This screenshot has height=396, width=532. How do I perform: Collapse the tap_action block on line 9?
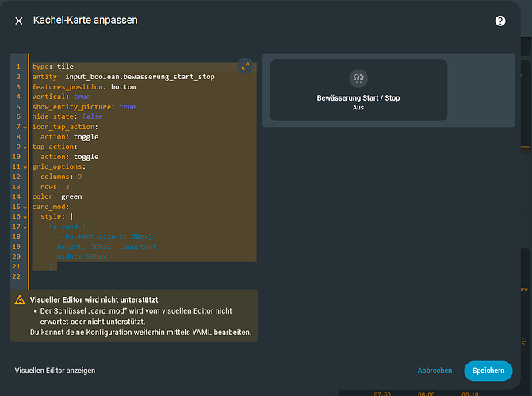pyautogui.click(x=25, y=147)
